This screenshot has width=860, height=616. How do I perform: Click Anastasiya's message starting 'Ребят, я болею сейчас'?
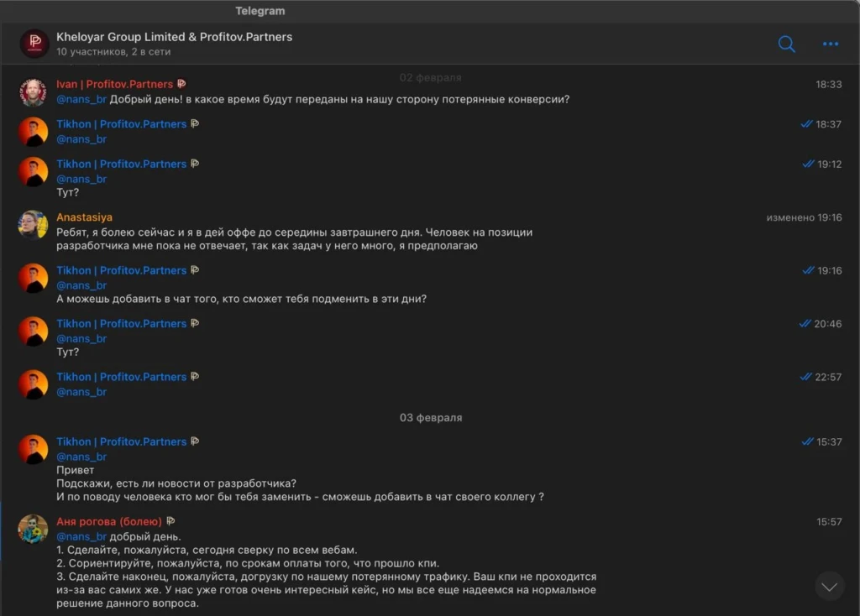tap(294, 239)
